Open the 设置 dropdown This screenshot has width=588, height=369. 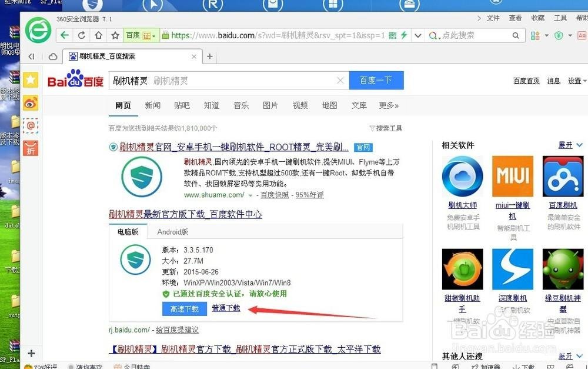tap(577, 81)
